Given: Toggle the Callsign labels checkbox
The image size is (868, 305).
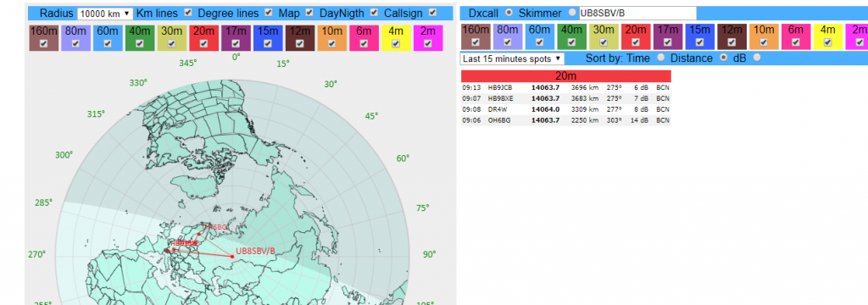Looking at the screenshot, I should [432, 12].
